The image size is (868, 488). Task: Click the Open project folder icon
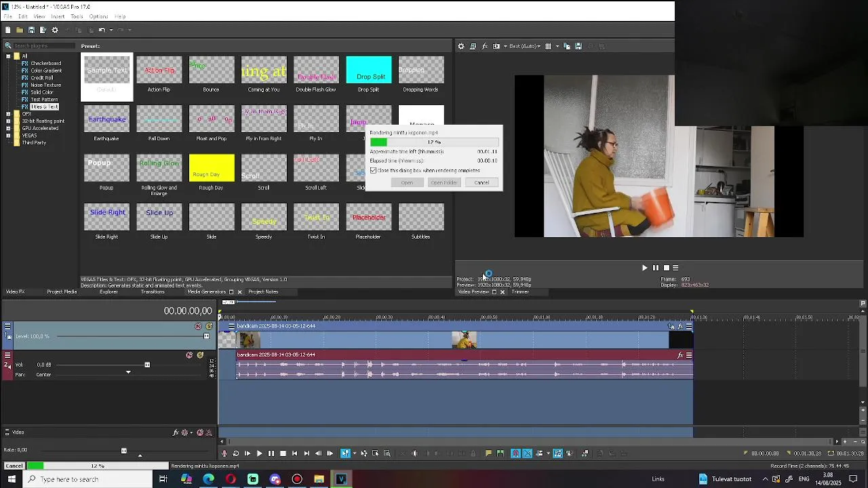click(x=20, y=30)
